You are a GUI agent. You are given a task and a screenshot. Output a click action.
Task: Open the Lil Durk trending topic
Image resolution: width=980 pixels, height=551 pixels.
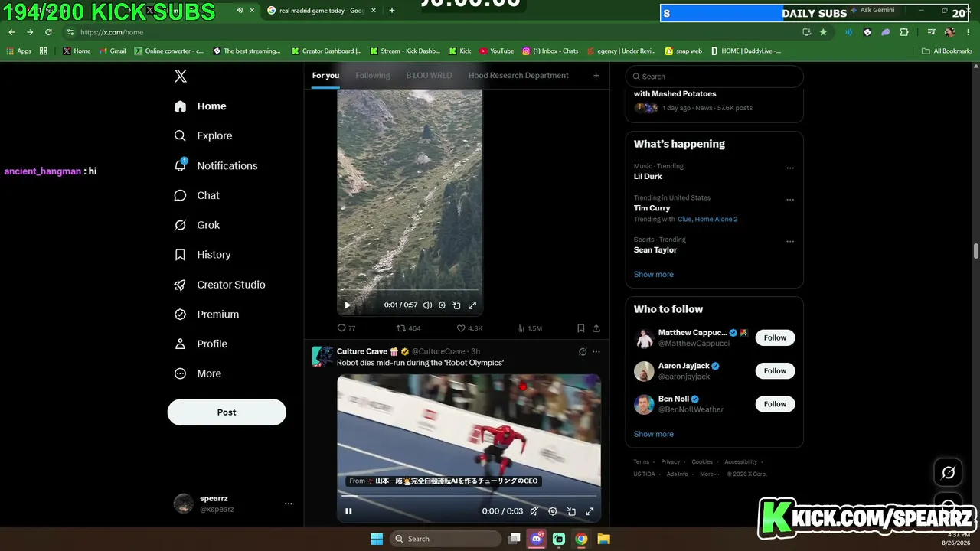(648, 176)
